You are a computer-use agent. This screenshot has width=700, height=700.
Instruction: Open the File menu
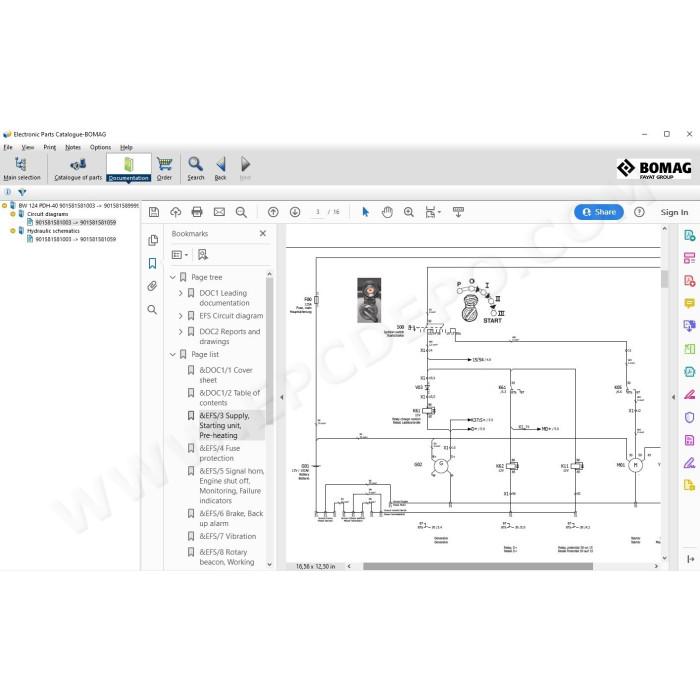(x=8, y=147)
